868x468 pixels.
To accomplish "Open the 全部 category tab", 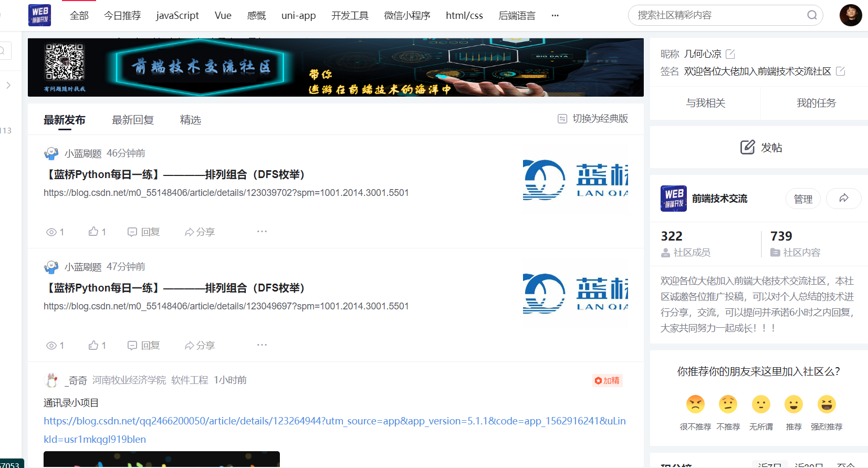I will point(79,15).
